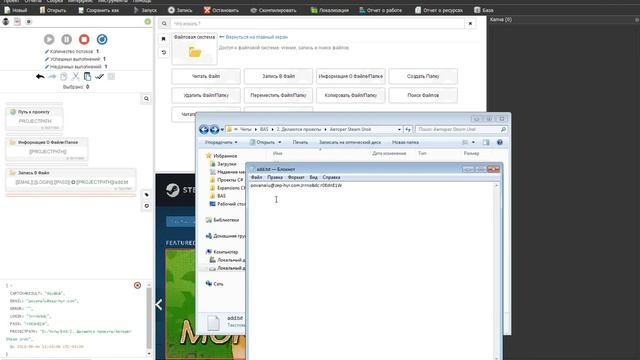The width and height of the screenshot is (640, 360).
Task: Click Новая папка in Explorer
Action: [x=405, y=142]
